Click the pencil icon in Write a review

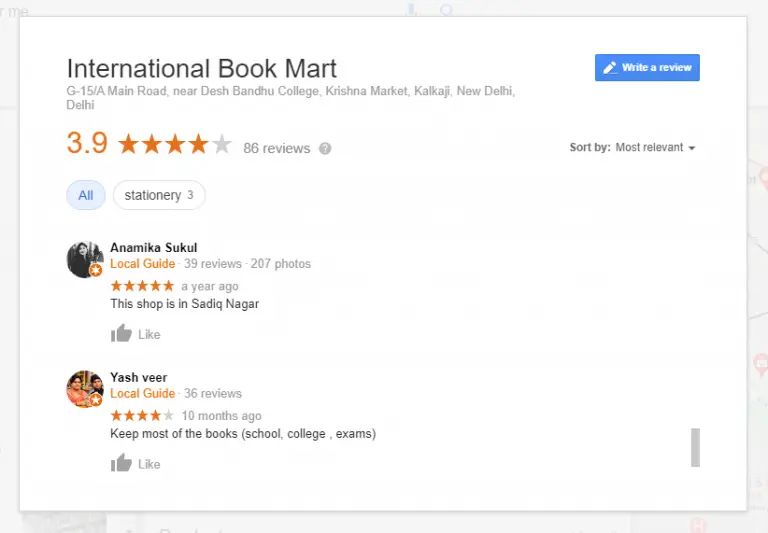pyautogui.click(x=609, y=68)
